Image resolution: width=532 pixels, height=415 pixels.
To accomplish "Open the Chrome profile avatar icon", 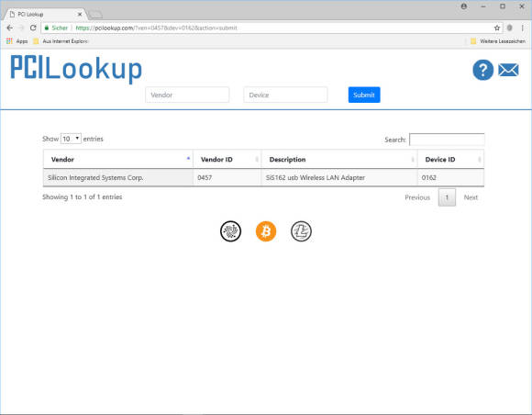I will pos(464,6).
